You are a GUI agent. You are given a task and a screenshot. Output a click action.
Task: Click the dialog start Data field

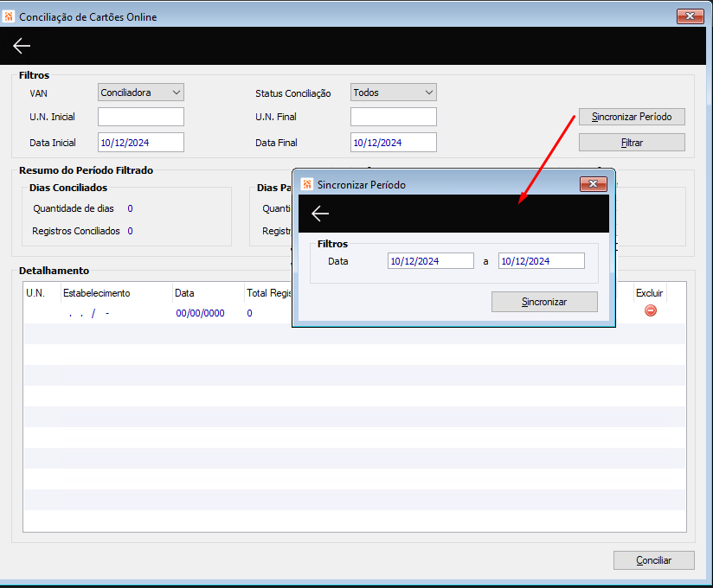click(x=431, y=261)
